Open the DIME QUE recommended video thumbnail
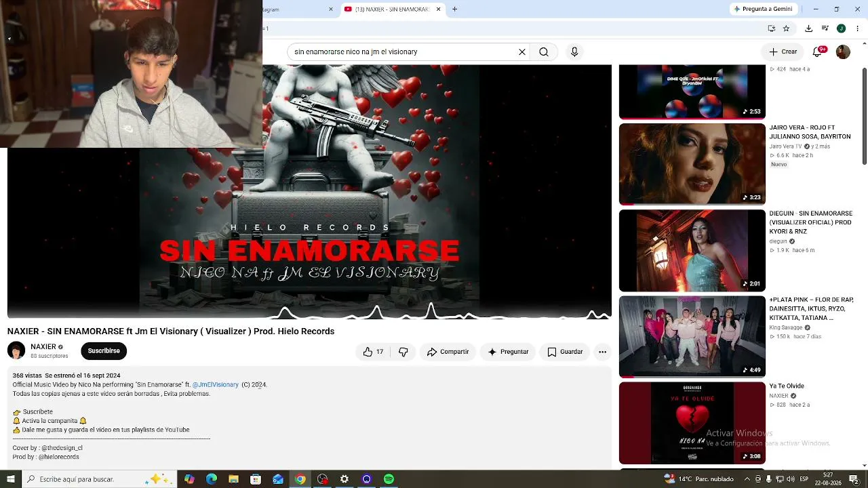This screenshot has width=868, height=488. click(692, 91)
